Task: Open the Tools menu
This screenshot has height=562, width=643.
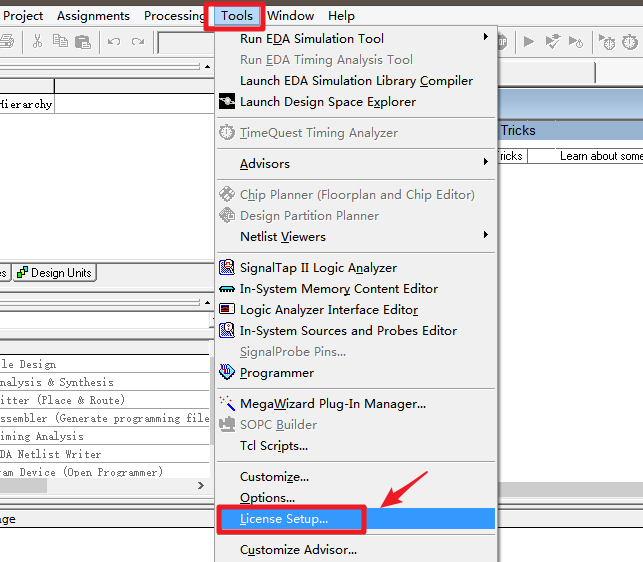Action: 237,16
